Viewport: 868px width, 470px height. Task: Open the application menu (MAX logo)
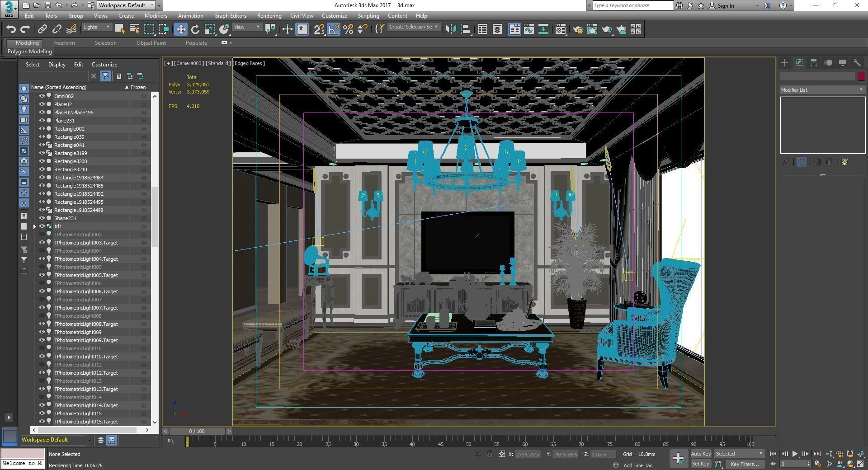pyautogui.click(x=9, y=9)
